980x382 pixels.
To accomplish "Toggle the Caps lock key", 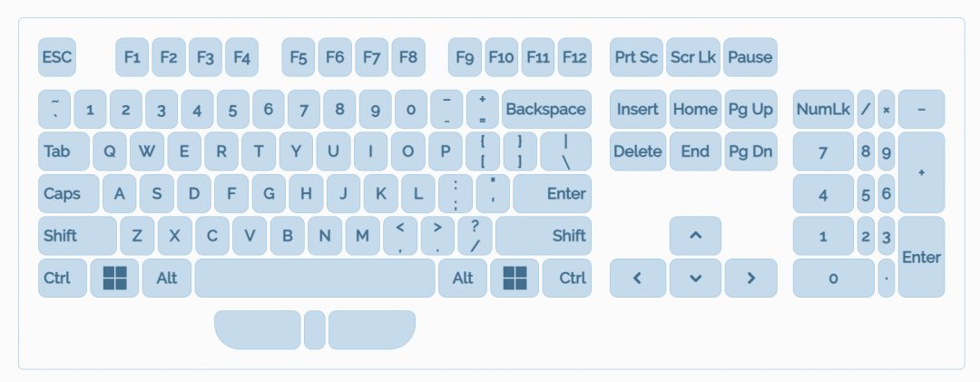I will click(x=69, y=194).
